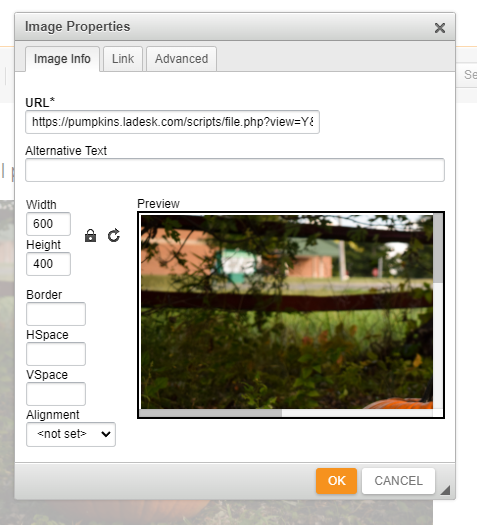This screenshot has width=477, height=525.
Task: Select the Height field showing 400
Action: 49,264
